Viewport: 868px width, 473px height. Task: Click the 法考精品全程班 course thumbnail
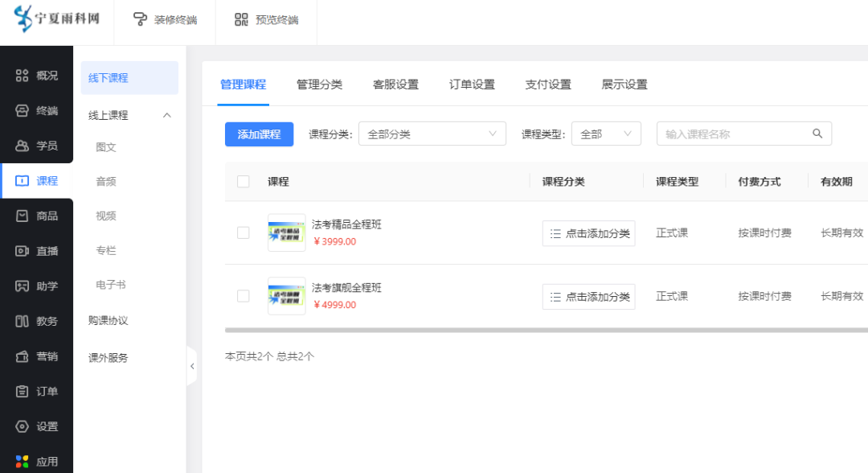[x=286, y=232]
